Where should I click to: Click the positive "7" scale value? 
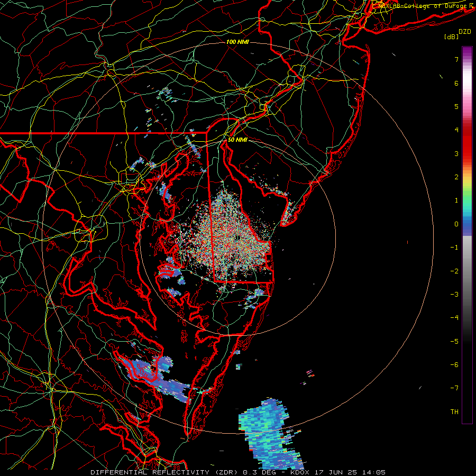pos(456,59)
